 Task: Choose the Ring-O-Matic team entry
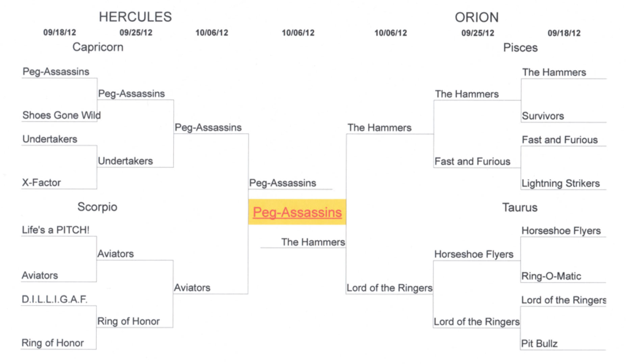(x=551, y=276)
